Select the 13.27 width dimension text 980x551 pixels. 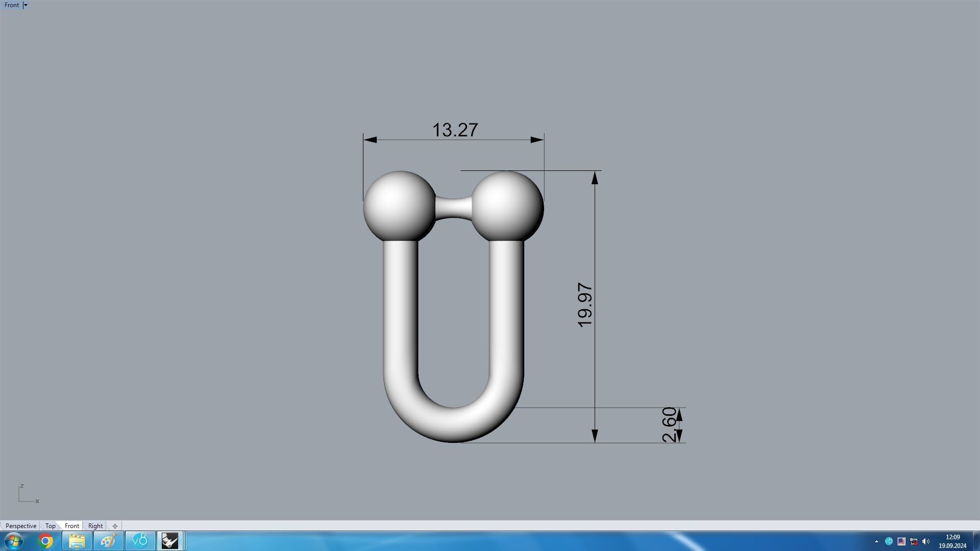click(455, 130)
